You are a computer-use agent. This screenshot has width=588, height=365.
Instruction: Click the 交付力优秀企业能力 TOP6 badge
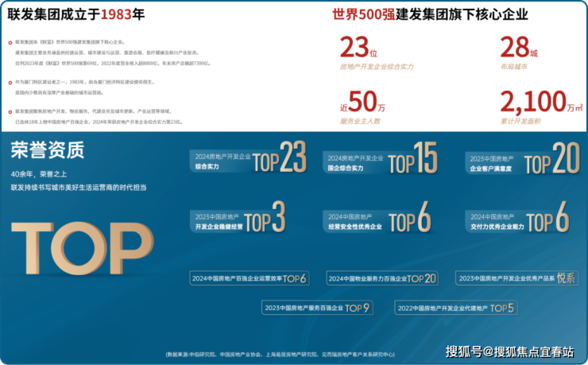pyautogui.click(x=518, y=218)
